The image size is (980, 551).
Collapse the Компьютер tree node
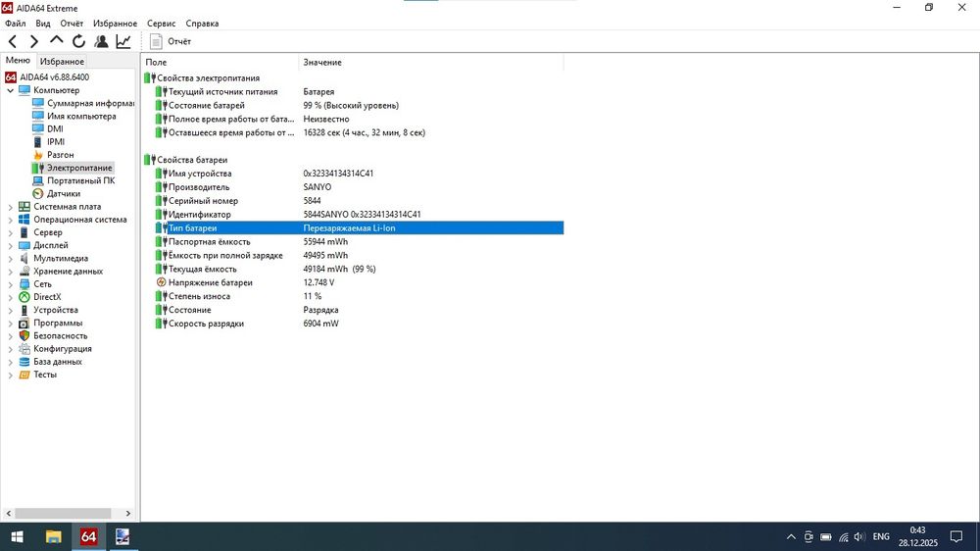click(x=10, y=90)
